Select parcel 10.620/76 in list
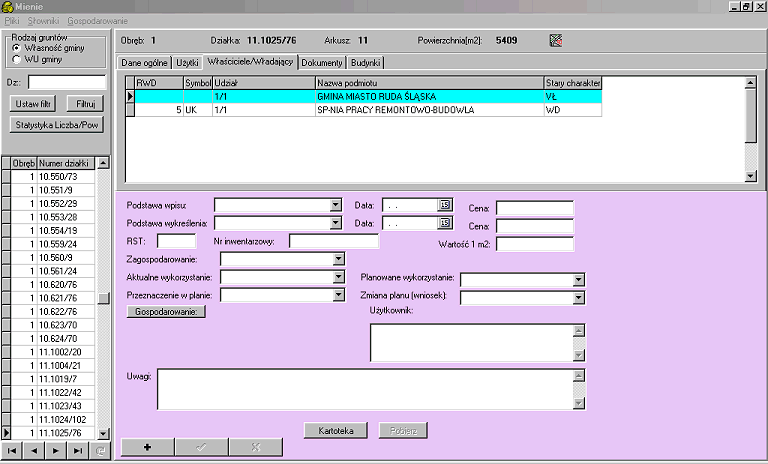Viewport: 768px width, 464px height. tap(52, 284)
